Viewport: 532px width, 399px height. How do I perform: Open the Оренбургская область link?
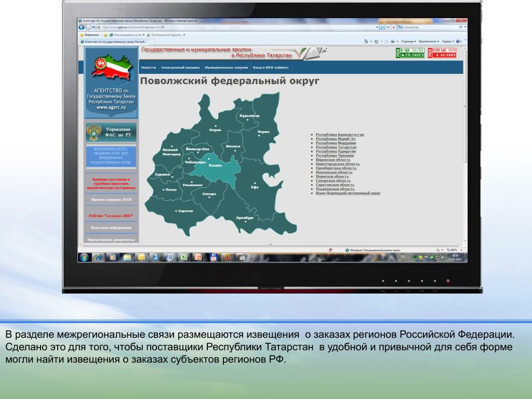pyautogui.click(x=336, y=168)
